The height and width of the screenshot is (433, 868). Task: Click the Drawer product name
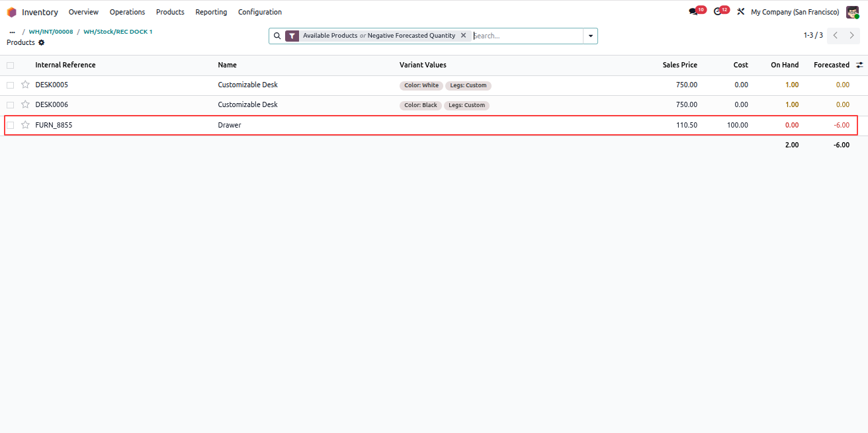click(x=230, y=125)
